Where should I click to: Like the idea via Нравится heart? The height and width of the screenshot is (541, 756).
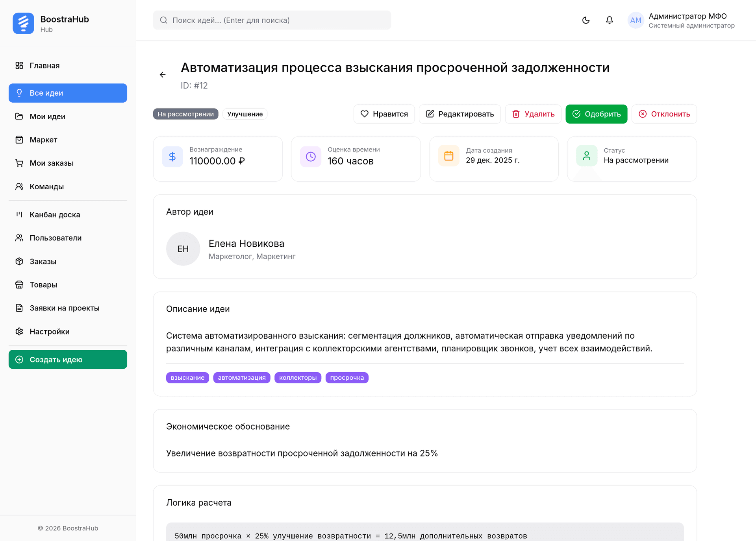coord(384,114)
